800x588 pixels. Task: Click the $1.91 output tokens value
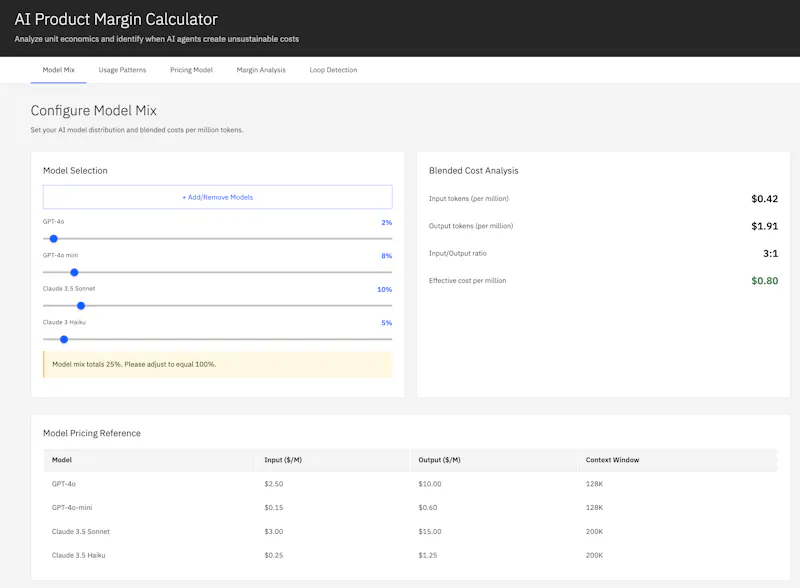(x=764, y=226)
